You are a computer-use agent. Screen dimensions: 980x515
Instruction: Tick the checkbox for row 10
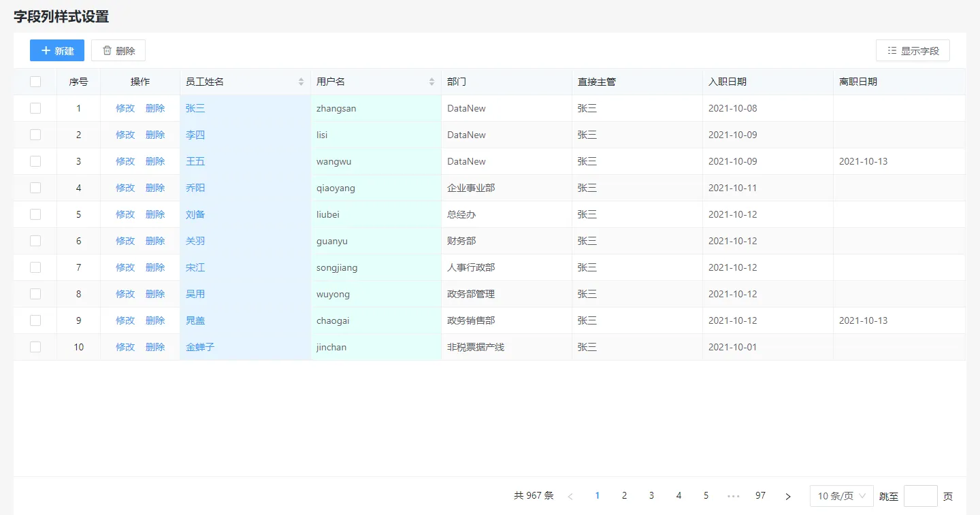pos(35,347)
